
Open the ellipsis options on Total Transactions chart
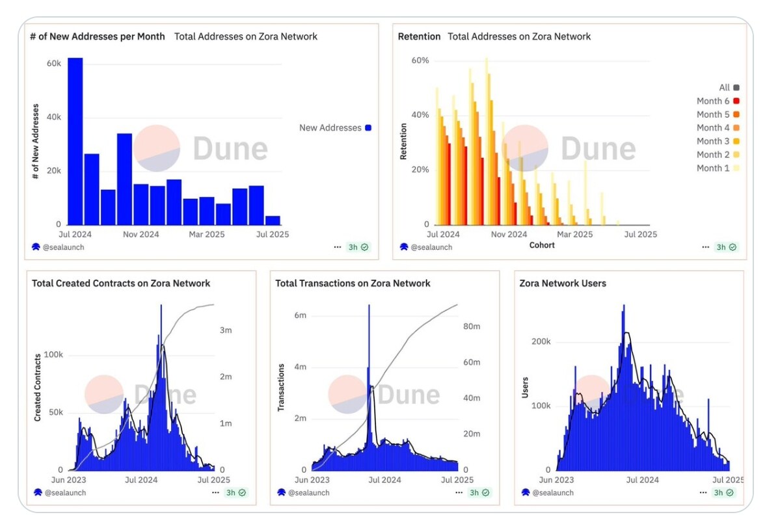pos(459,492)
